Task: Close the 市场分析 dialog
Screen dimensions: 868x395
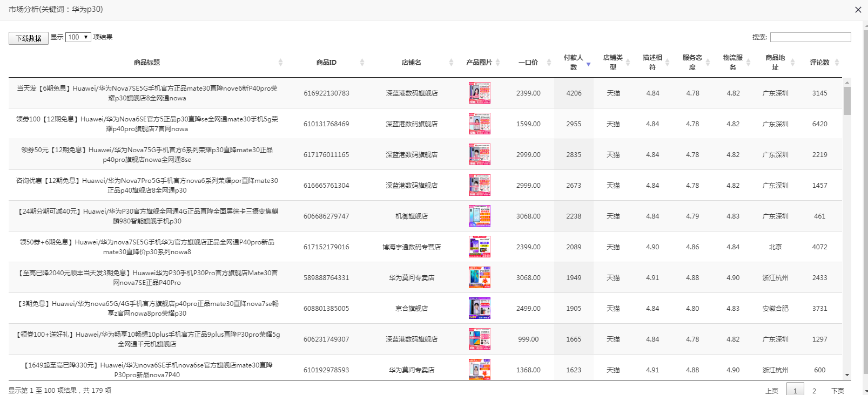Action: coord(858,10)
